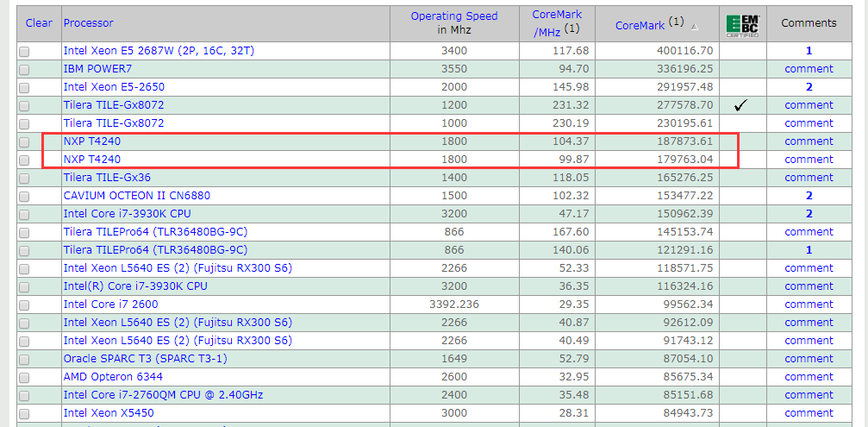This screenshot has height=427, width=868.
Task: Click the Clear link in header
Action: (x=39, y=22)
